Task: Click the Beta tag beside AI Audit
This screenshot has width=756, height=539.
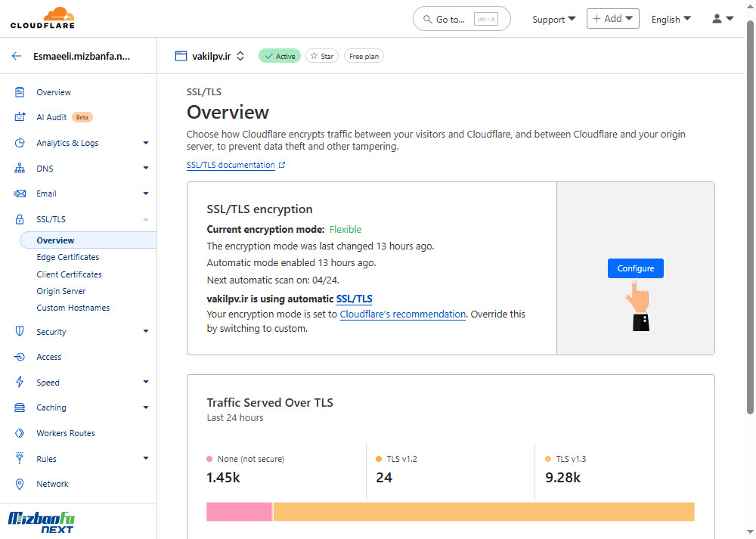Action: tap(82, 117)
